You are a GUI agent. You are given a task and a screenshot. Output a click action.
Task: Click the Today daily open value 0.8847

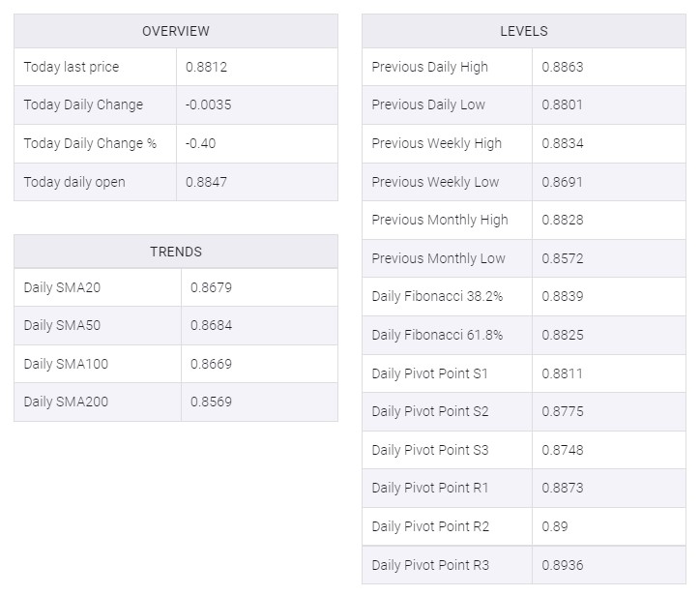click(207, 182)
